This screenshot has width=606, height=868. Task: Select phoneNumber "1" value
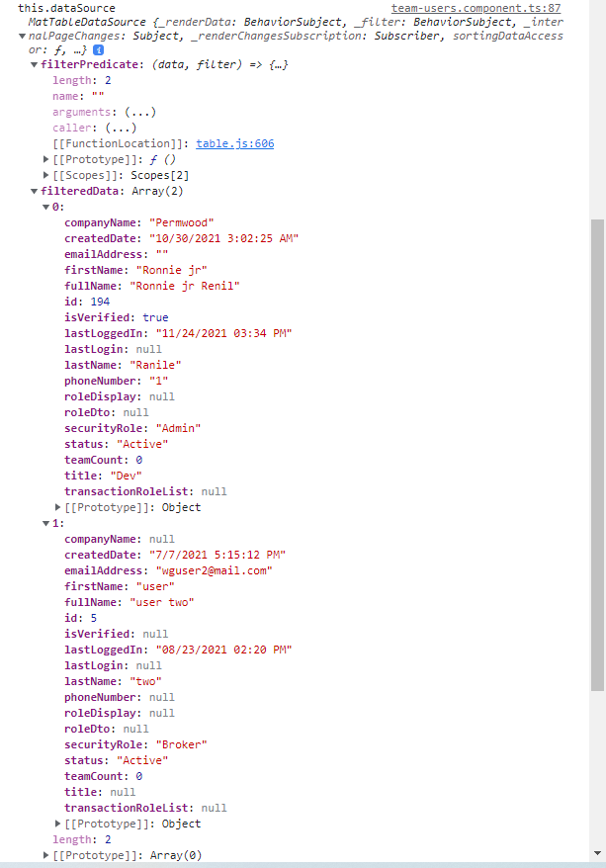[159, 381]
